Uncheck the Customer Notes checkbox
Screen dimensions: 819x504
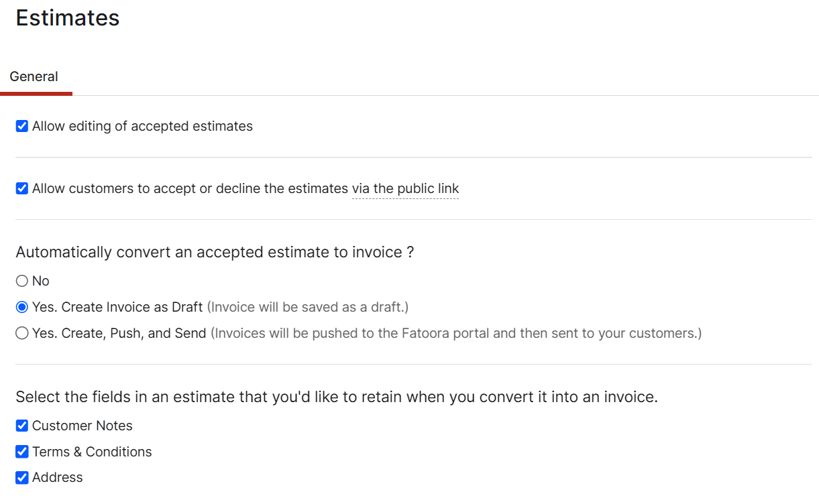(22, 426)
